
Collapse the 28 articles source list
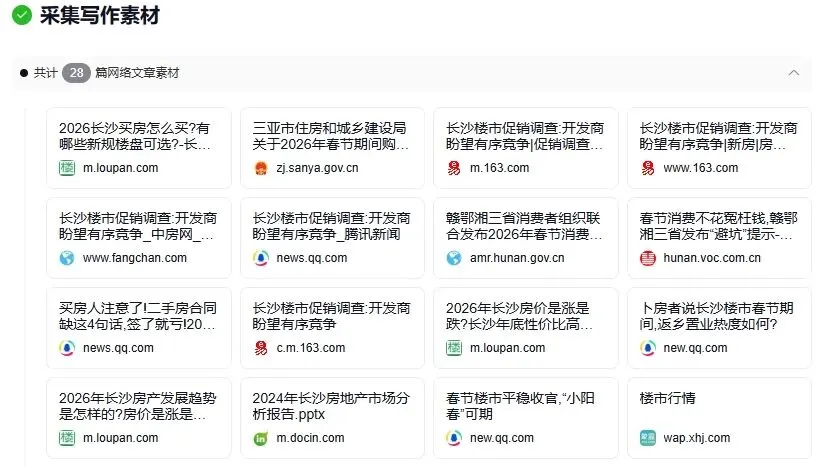pyautogui.click(x=794, y=73)
